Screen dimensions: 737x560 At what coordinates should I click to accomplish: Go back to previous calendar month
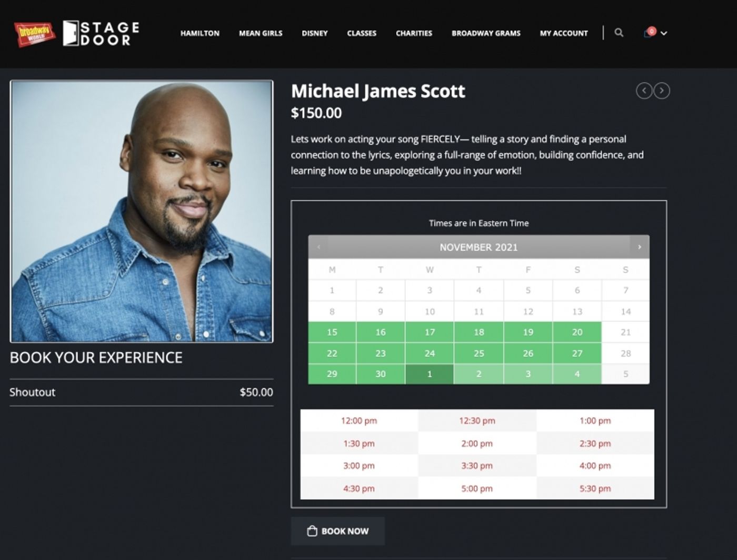tap(318, 247)
